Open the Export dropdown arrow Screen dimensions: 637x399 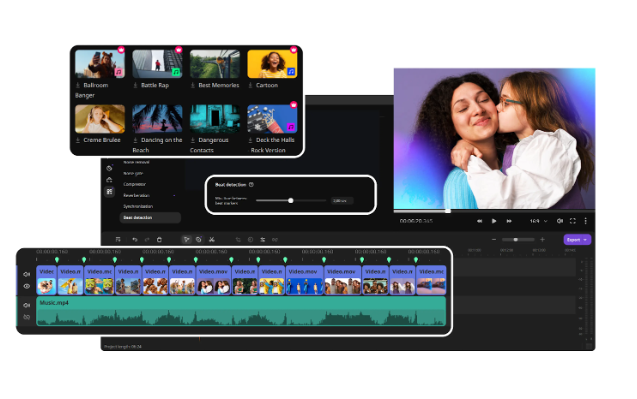[x=585, y=240]
